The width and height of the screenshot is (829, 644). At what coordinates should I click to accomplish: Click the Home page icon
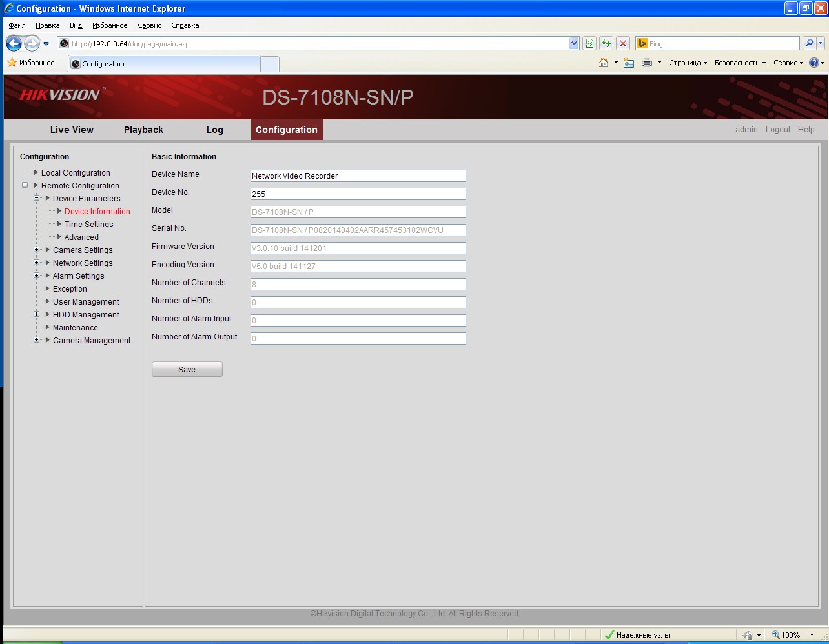[604, 63]
